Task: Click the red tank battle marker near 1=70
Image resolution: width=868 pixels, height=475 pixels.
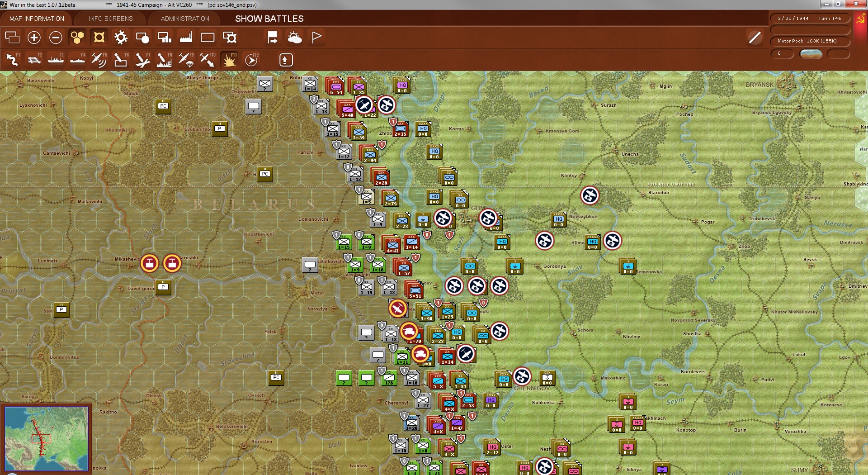Action: coord(409,331)
